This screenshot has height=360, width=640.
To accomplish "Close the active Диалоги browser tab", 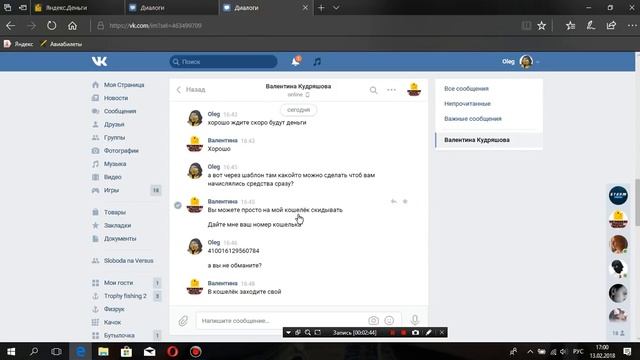I will (305, 8).
